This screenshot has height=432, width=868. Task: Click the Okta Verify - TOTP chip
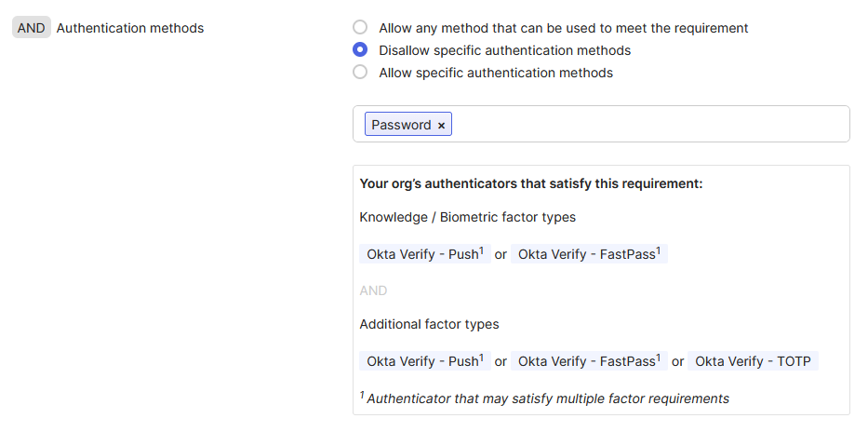point(753,361)
